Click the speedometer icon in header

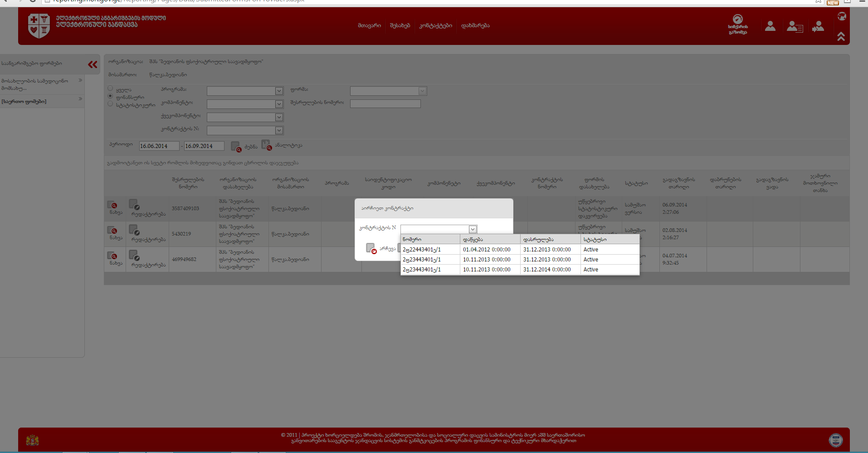[738, 20]
